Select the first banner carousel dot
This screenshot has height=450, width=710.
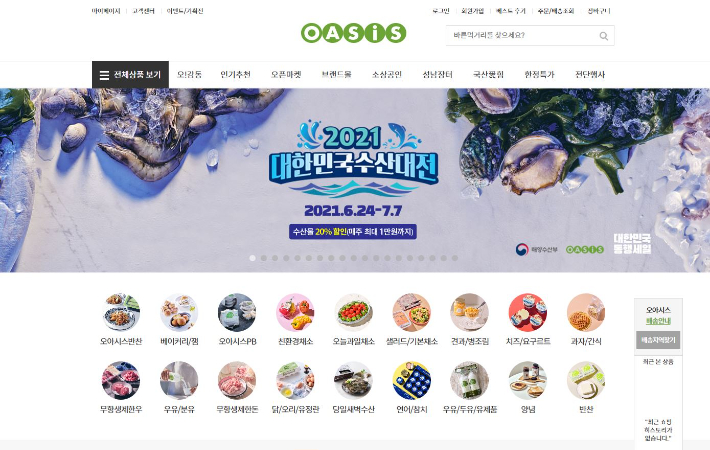(x=252, y=258)
